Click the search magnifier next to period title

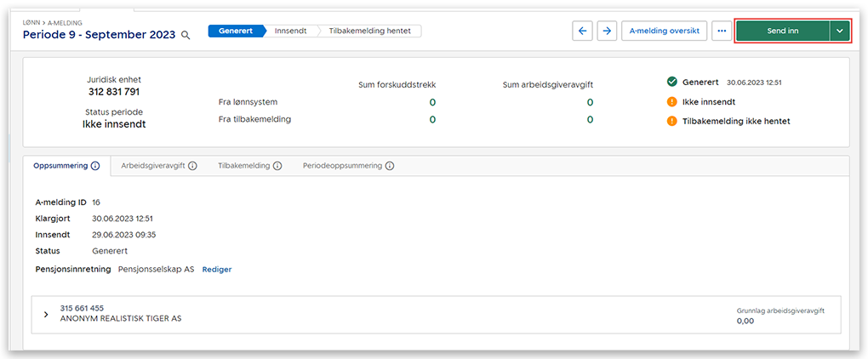[x=186, y=36]
